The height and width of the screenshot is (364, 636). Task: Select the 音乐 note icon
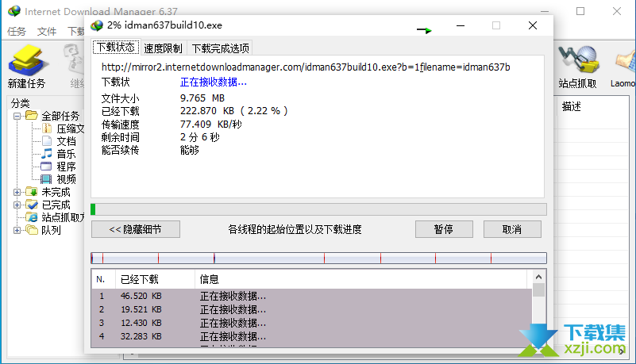(47, 154)
